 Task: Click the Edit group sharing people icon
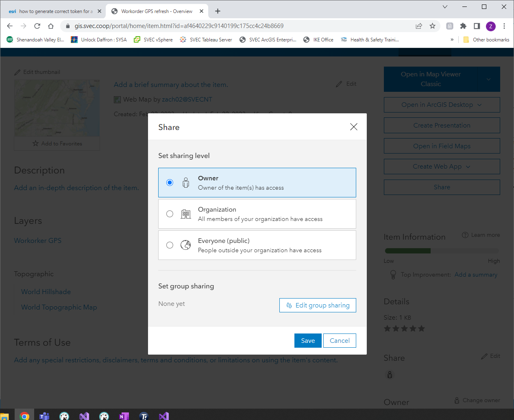point(289,305)
